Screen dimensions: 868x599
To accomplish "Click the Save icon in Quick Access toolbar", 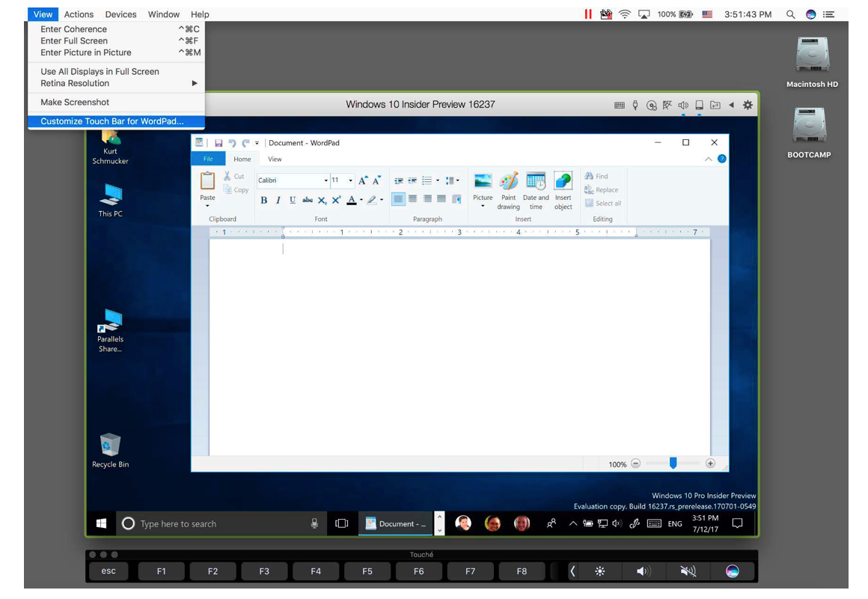I will [218, 143].
